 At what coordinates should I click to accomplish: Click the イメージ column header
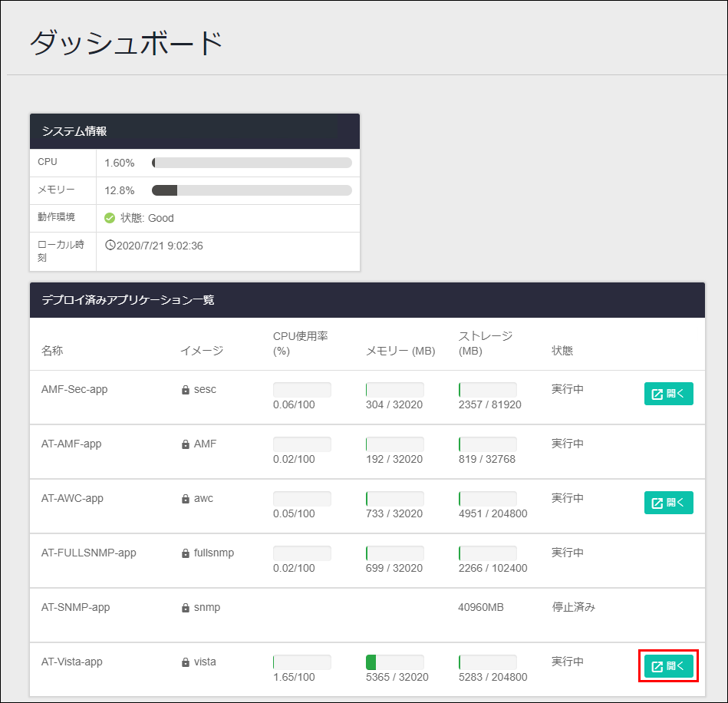point(202,350)
